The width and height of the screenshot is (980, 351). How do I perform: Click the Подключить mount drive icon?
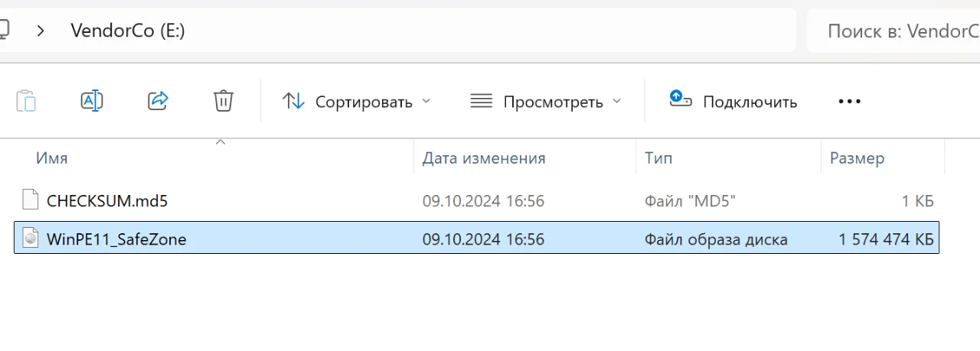[681, 99]
